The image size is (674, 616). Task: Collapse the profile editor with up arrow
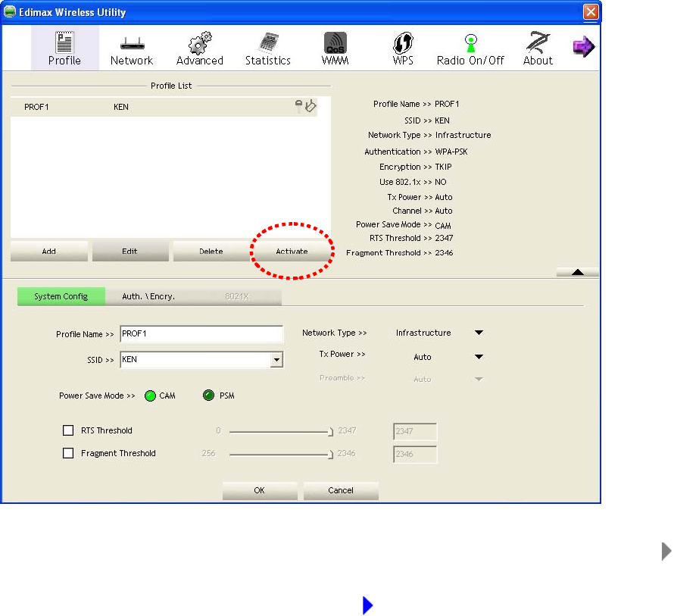578,272
